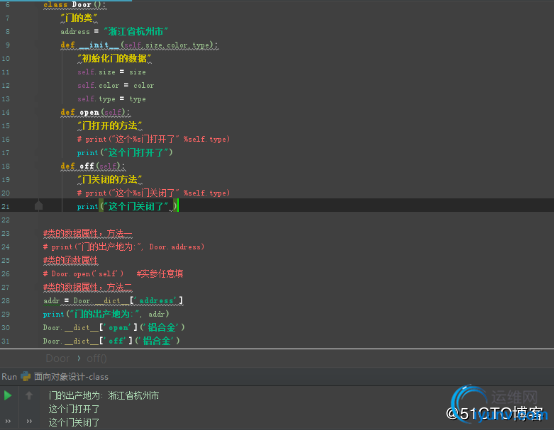Click print("这个门打开了") on line 17
This screenshot has width=554, height=431.
[125, 153]
